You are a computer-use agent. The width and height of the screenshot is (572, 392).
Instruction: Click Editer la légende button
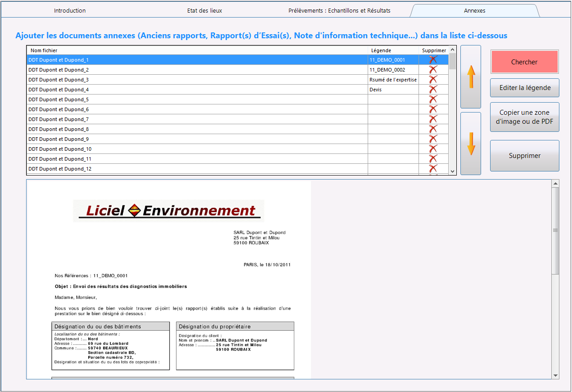525,88
